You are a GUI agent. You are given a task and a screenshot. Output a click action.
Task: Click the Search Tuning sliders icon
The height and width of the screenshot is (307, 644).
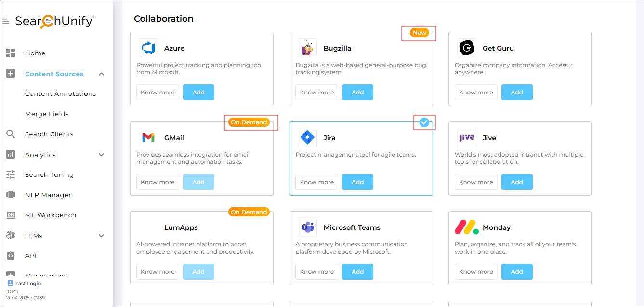[11, 174]
